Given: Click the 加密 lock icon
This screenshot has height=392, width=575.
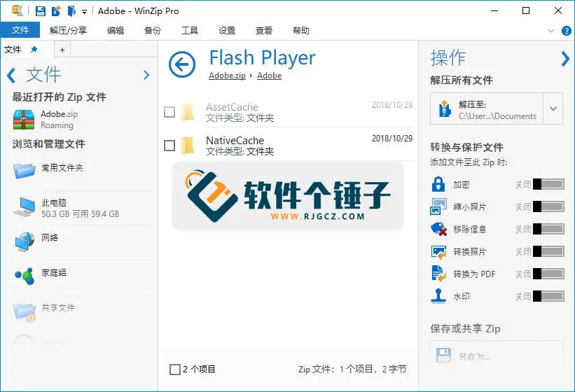Looking at the screenshot, I should pyautogui.click(x=438, y=184).
